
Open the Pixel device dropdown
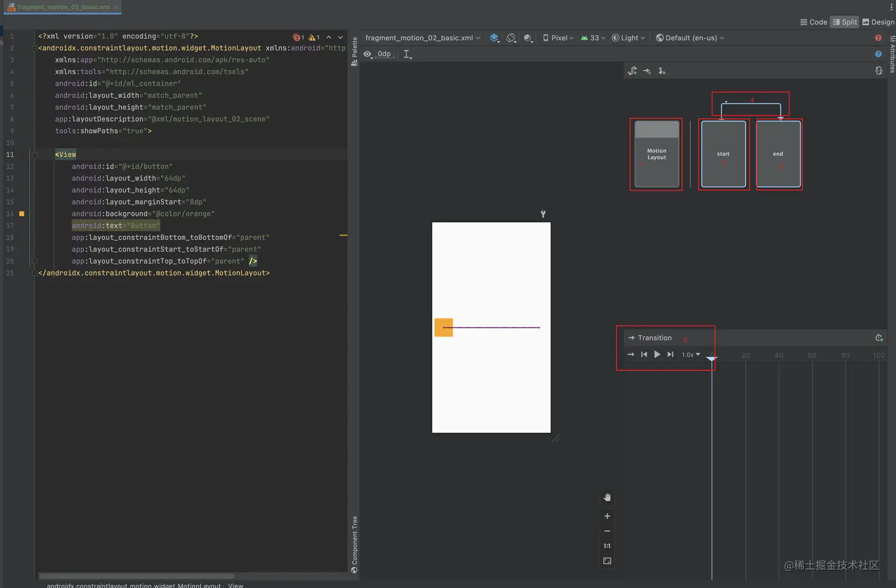[x=558, y=38]
